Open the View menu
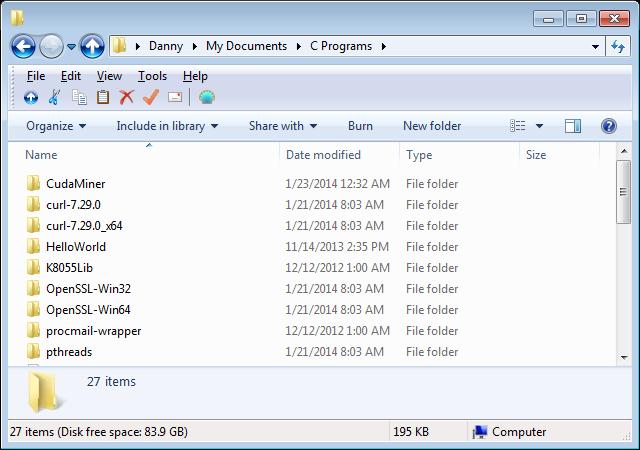This screenshot has width=640, height=450. coord(109,76)
